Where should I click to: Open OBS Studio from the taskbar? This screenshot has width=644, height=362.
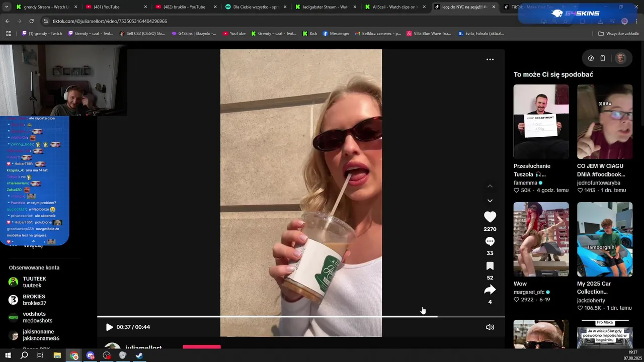click(x=123, y=355)
